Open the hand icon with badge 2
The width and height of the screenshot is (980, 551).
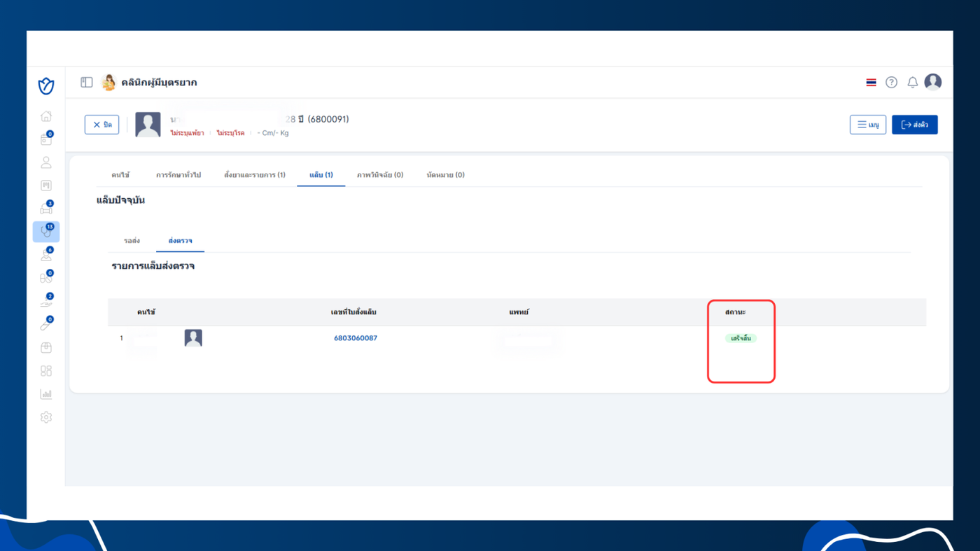coord(46,301)
